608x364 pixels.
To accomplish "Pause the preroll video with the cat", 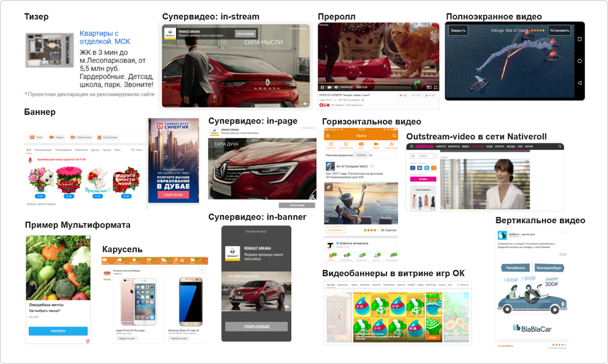I will point(322,87).
